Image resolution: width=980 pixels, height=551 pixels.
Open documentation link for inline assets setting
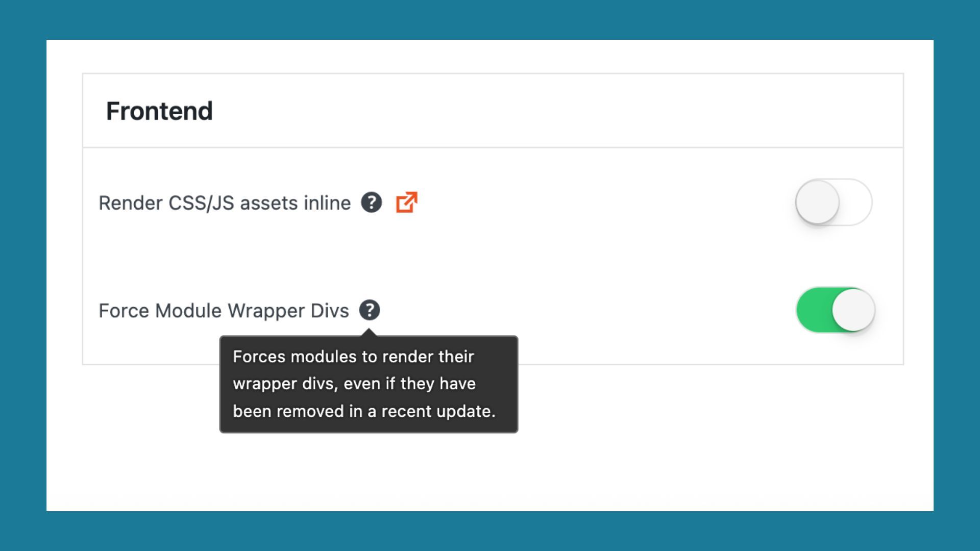(x=406, y=203)
